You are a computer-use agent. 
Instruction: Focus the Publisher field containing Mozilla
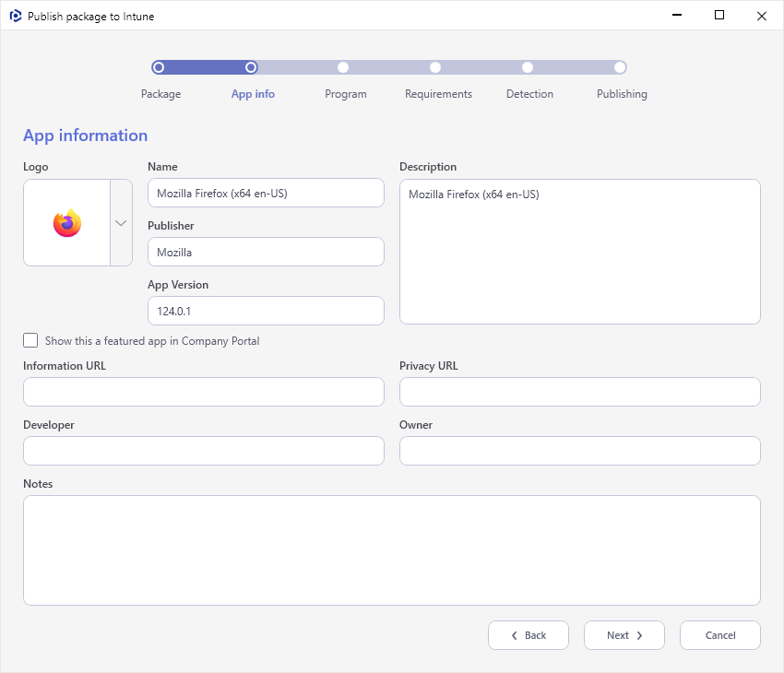(x=266, y=252)
